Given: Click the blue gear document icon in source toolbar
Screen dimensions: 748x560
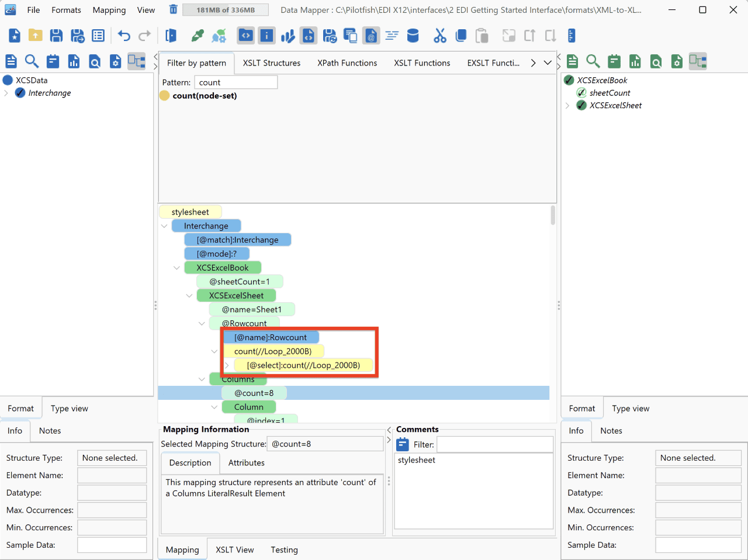Looking at the screenshot, I should 116,61.
